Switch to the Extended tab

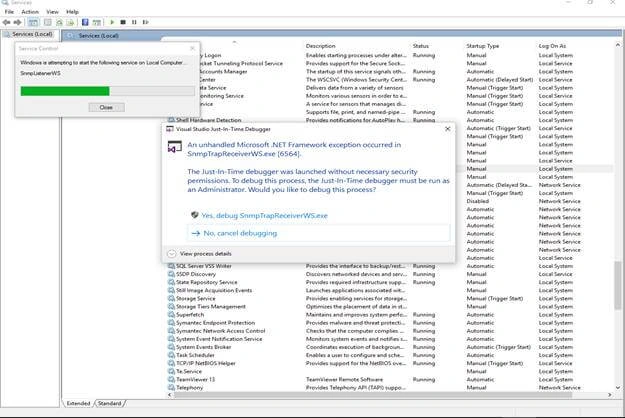[x=79, y=403]
